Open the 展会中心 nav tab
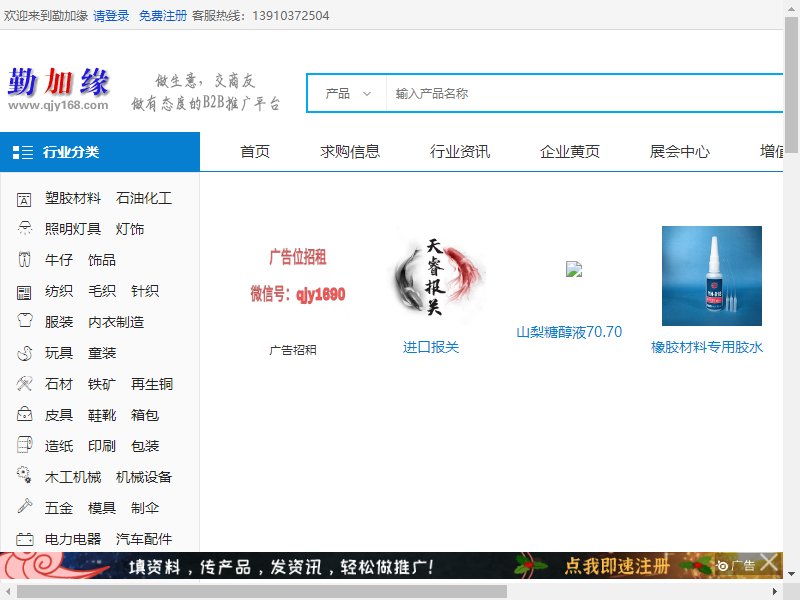Viewport: 800px width, 600px height. (x=680, y=152)
